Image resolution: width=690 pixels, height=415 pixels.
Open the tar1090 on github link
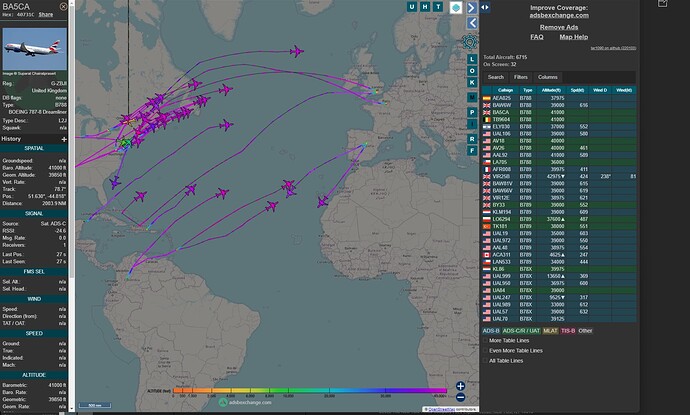pos(613,48)
